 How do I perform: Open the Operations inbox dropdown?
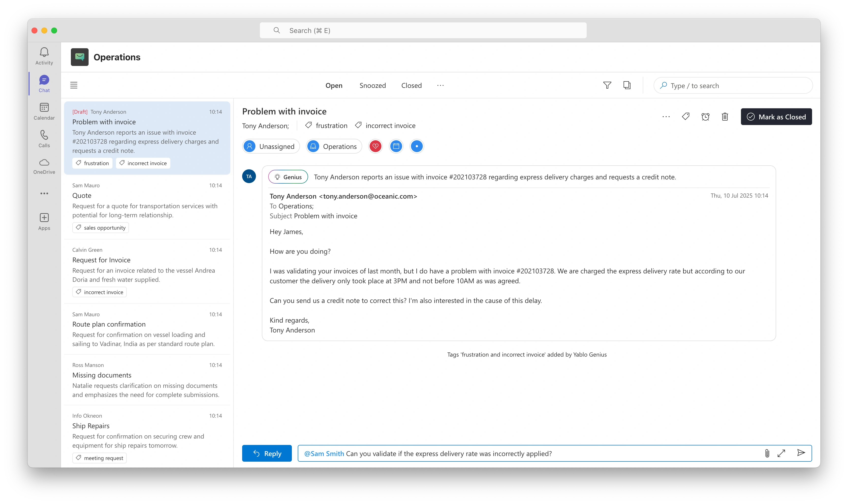pyautogui.click(x=334, y=146)
